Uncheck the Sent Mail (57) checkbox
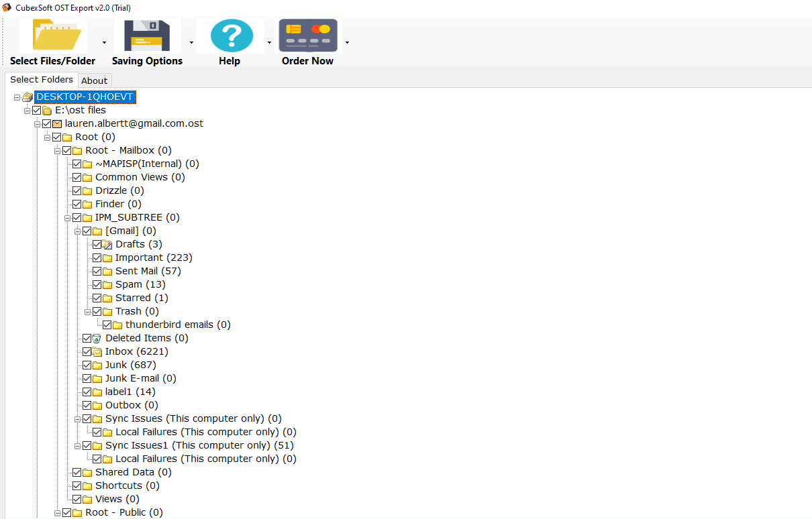The width and height of the screenshot is (812, 519). click(x=97, y=271)
